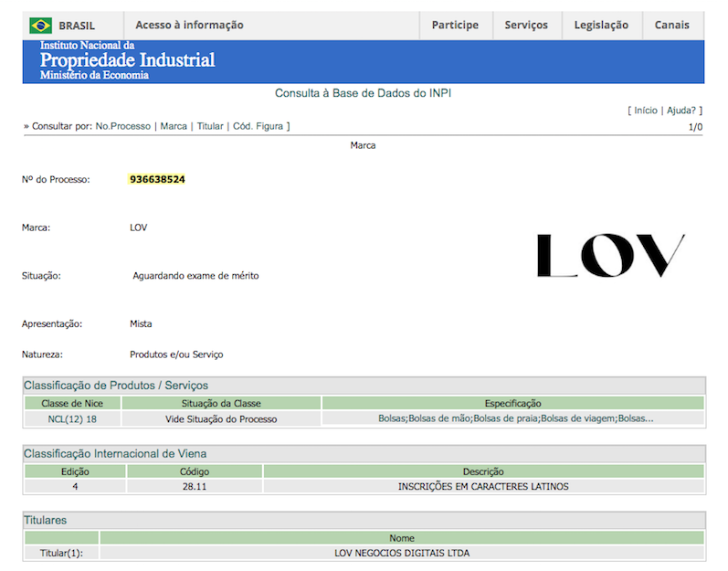The image size is (728, 571).
Task: Open Acesso à informação
Action: coord(189,25)
